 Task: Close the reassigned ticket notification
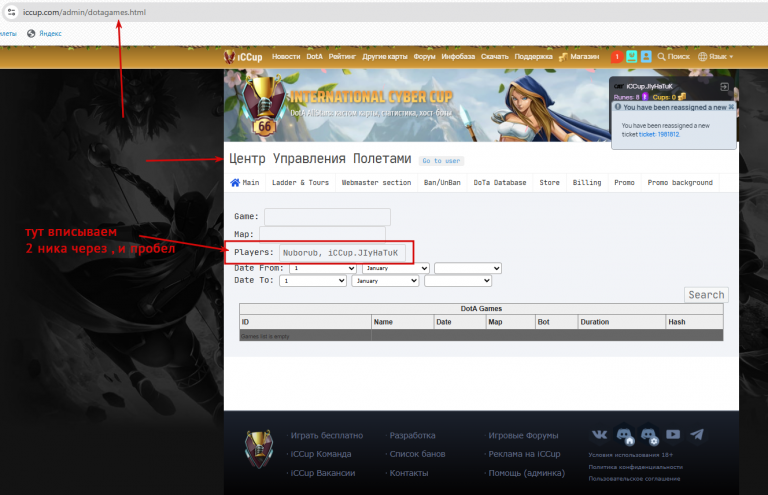(731, 107)
